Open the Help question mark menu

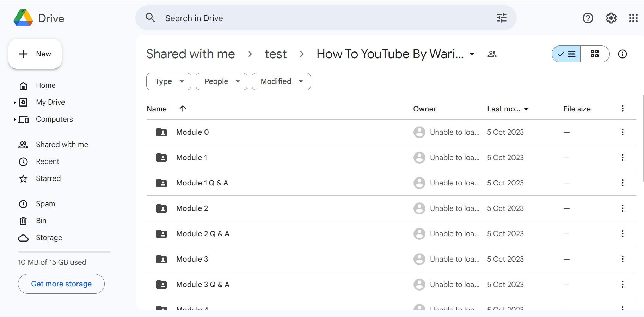588,18
